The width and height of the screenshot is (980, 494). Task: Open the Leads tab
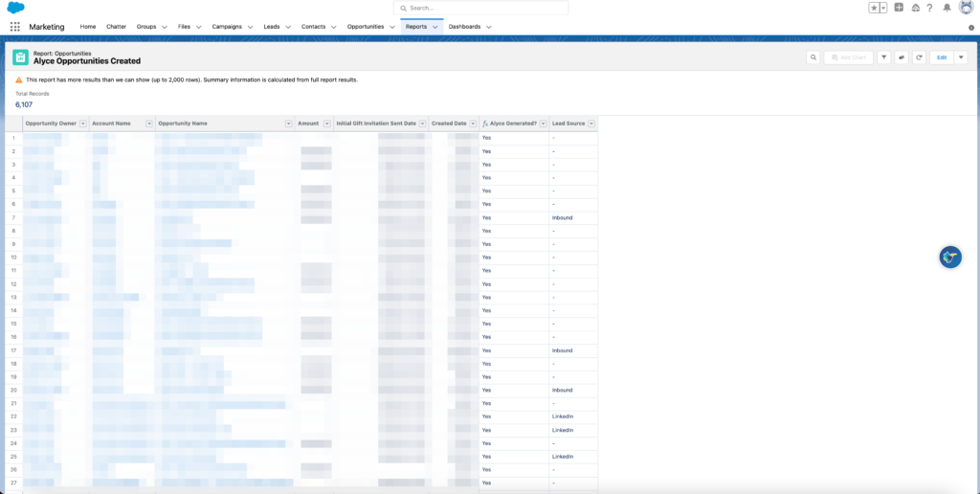coord(272,27)
